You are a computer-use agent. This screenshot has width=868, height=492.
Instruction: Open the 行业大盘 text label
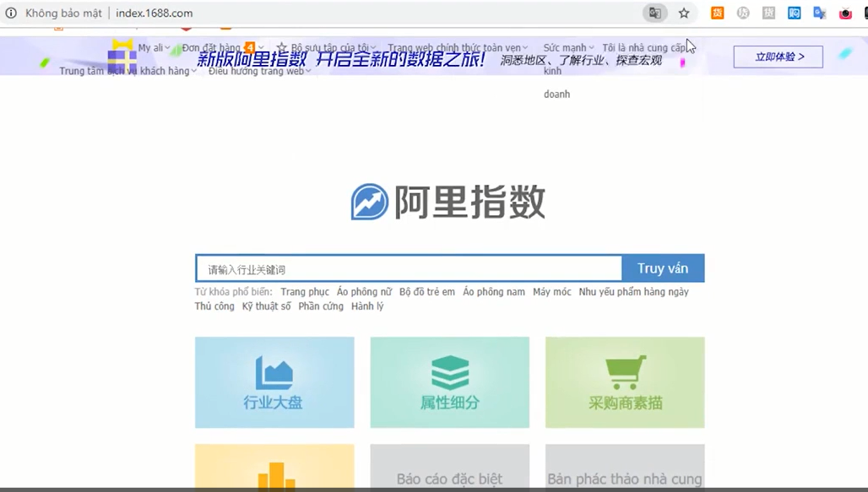pyautogui.click(x=273, y=403)
